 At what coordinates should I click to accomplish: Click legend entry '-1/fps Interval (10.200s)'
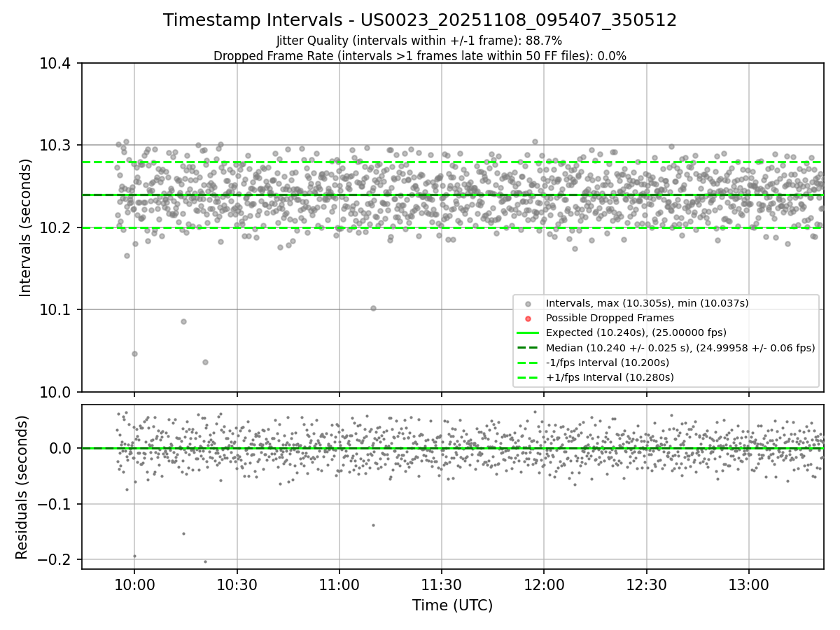tap(608, 363)
